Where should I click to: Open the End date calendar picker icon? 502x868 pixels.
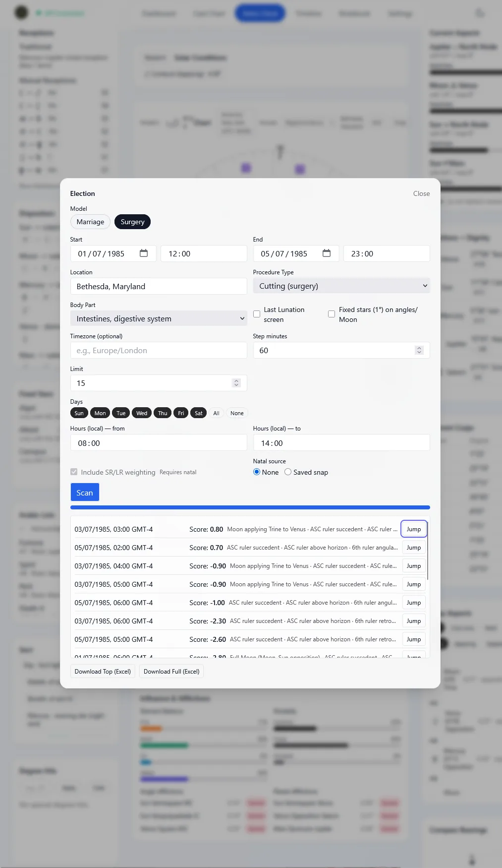click(327, 253)
